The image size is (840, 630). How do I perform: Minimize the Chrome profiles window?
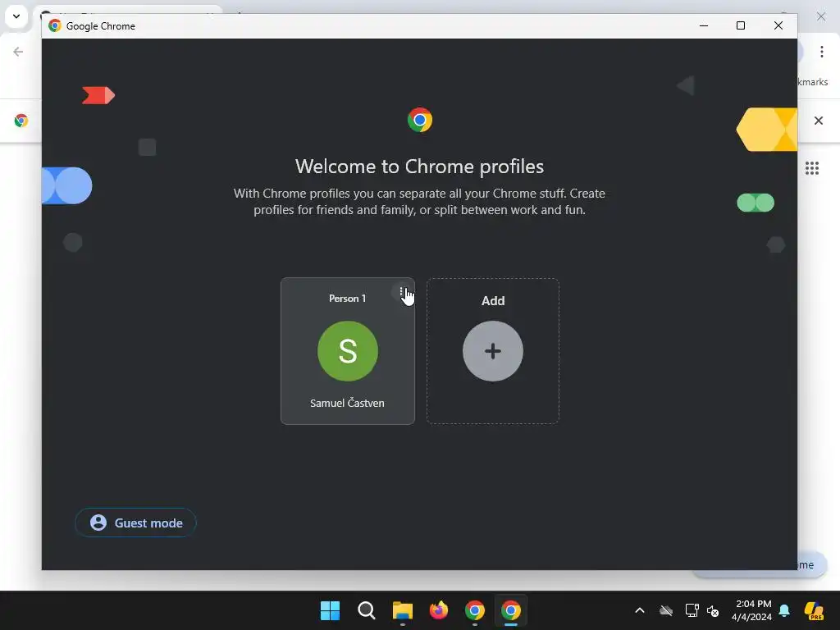pos(703,25)
